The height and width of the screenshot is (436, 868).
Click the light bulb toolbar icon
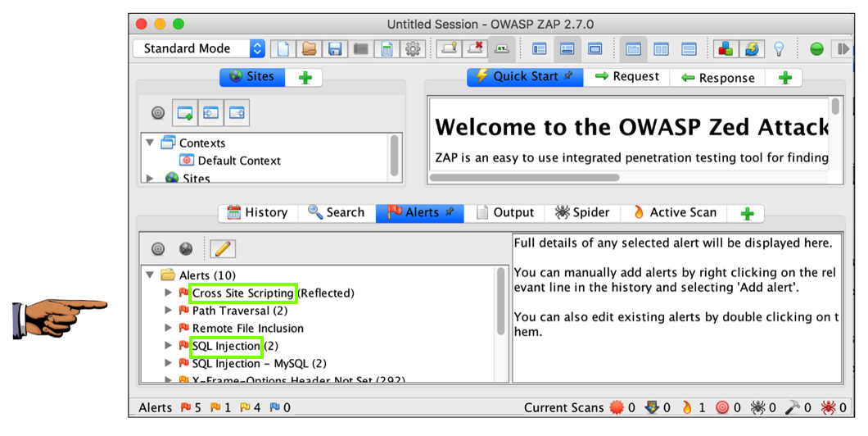click(x=779, y=48)
